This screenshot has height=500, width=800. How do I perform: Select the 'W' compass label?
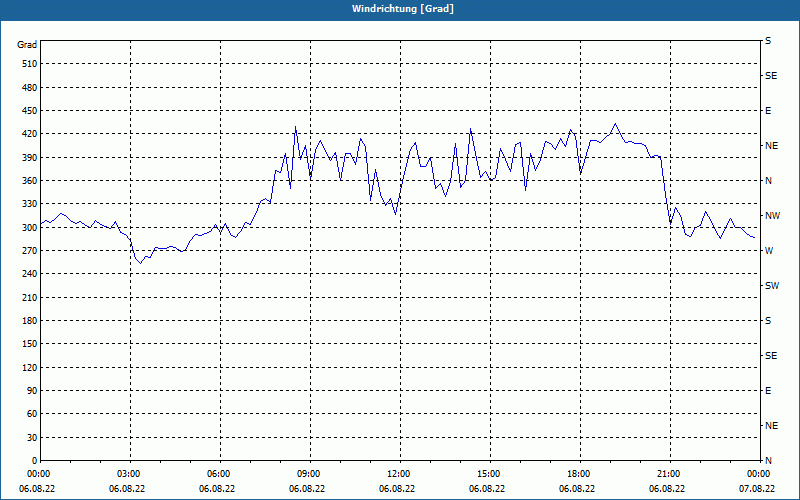tap(769, 251)
